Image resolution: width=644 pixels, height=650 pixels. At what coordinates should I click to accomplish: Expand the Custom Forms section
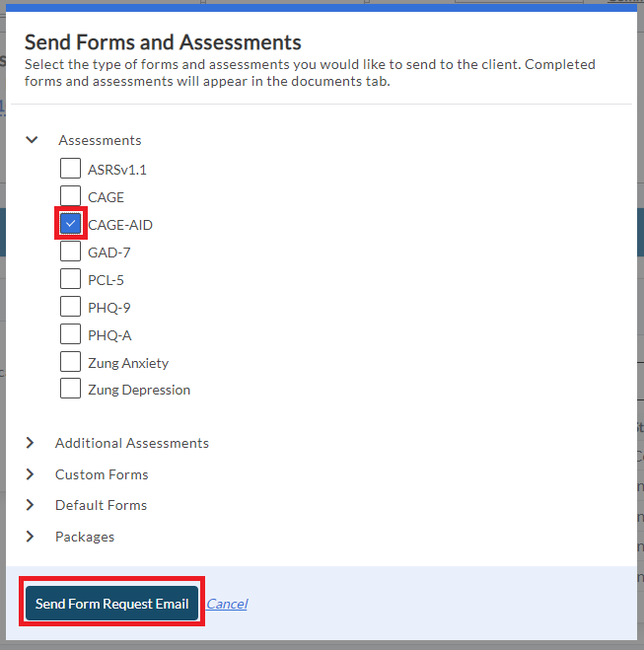(31, 474)
